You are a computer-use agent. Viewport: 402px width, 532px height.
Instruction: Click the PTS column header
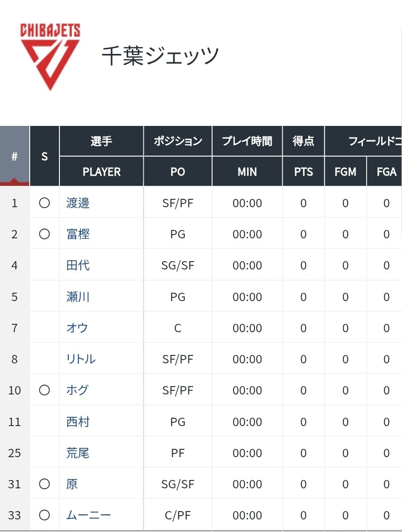click(x=303, y=172)
